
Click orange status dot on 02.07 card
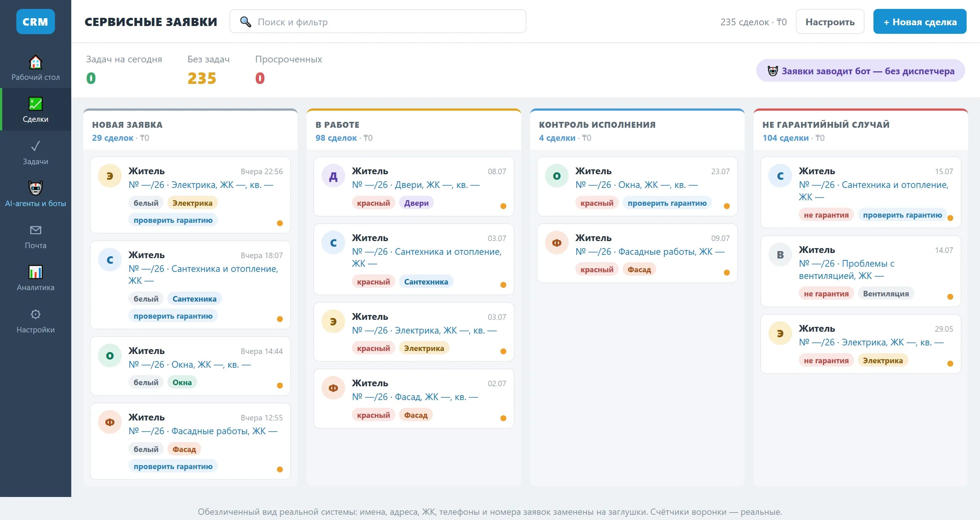503,418
